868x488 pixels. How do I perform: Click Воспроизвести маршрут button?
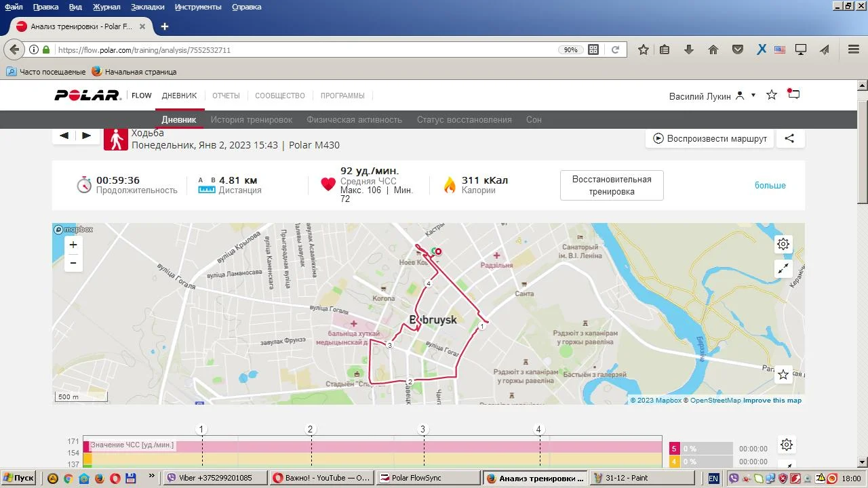click(709, 138)
